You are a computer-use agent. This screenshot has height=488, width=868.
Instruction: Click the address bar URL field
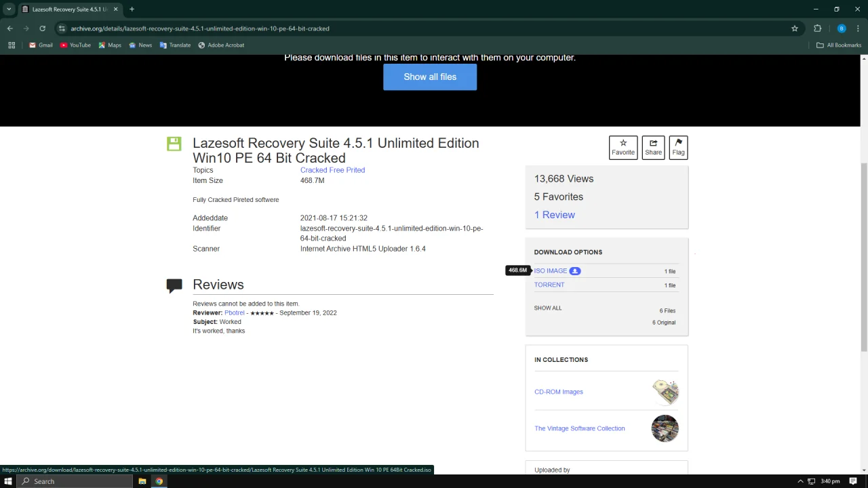click(427, 28)
